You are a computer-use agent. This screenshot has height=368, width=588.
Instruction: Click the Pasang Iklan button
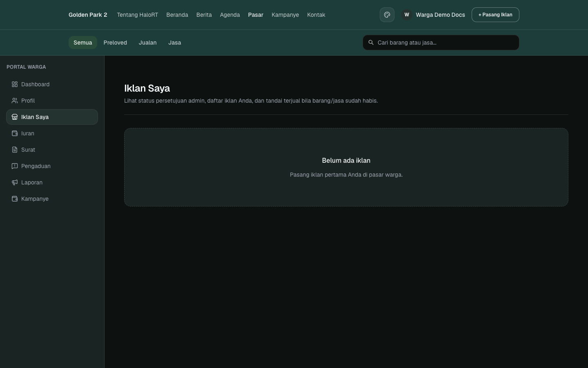495,15
